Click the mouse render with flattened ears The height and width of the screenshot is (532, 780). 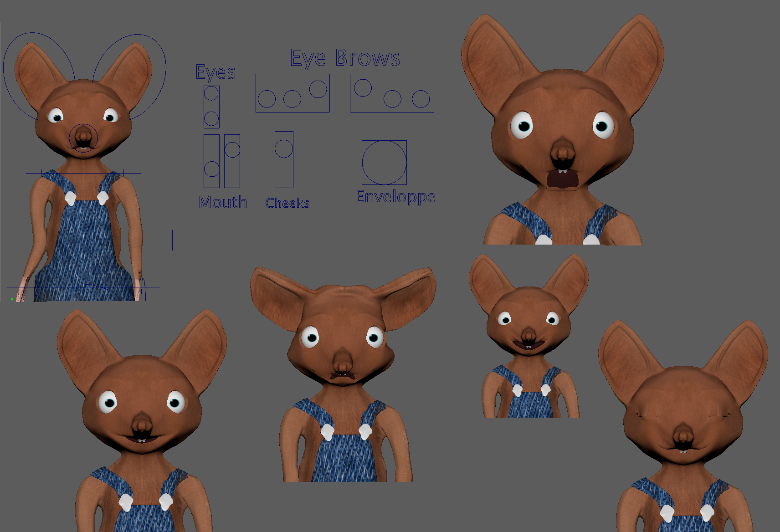[344, 373]
